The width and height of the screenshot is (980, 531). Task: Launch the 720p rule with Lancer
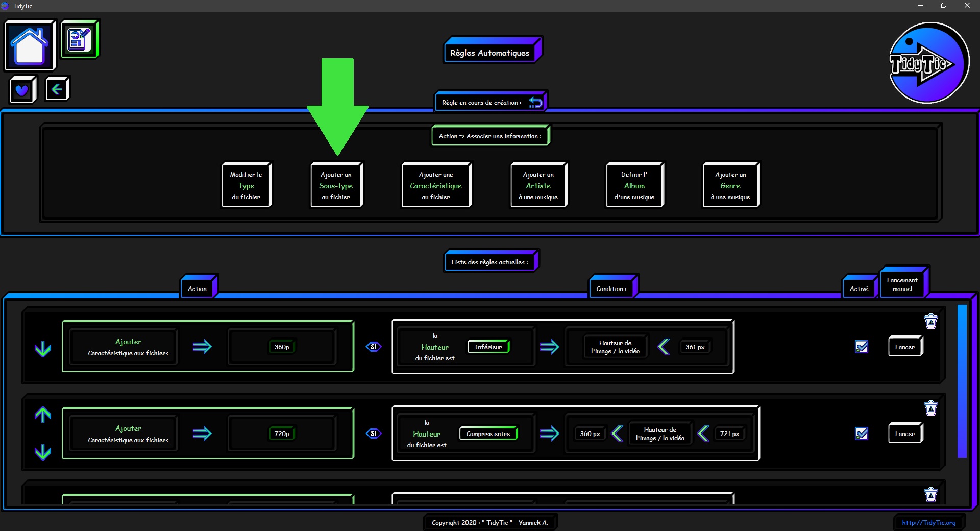coord(905,433)
